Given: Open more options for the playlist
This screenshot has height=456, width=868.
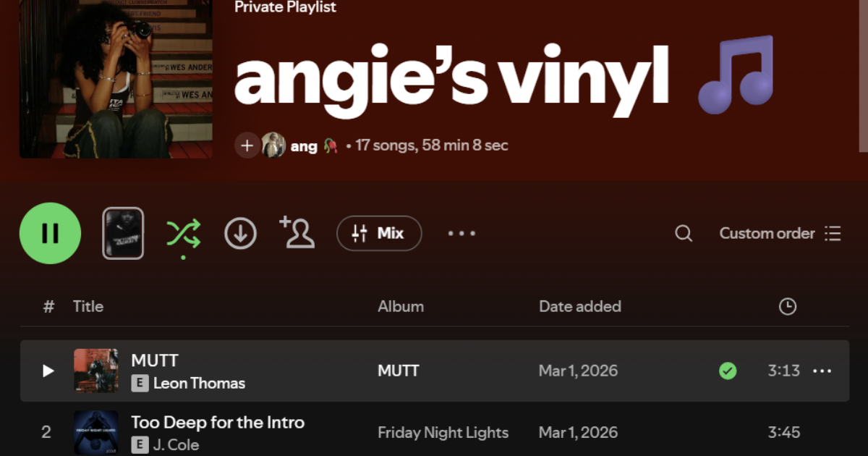Looking at the screenshot, I should (461, 233).
